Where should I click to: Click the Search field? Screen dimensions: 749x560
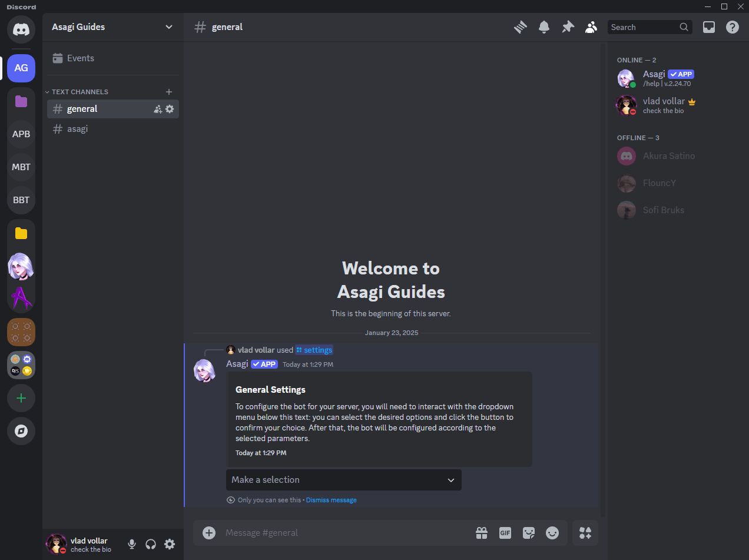[x=650, y=27]
